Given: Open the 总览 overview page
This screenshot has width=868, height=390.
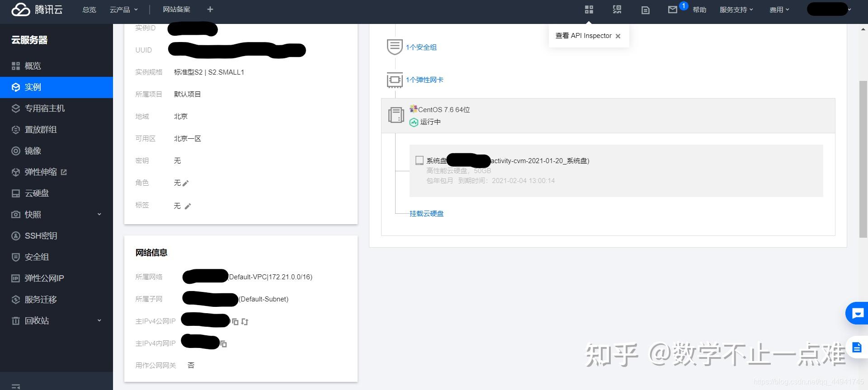Looking at the screenshot, I should 89,9.
